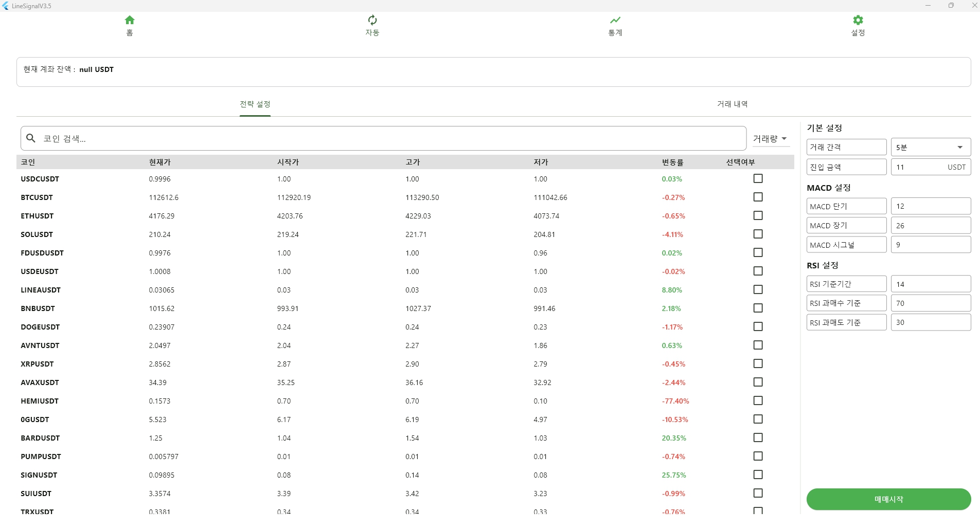Screen dimensions: 980x529
Task: Sort the list by the 변동률 column header
Action: click(672, 162)
